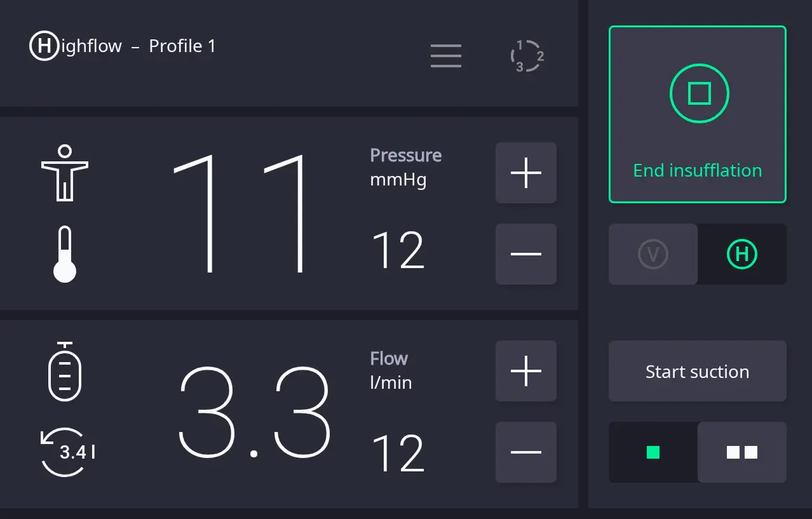Open the hamburger menu icon

(446, 56)
